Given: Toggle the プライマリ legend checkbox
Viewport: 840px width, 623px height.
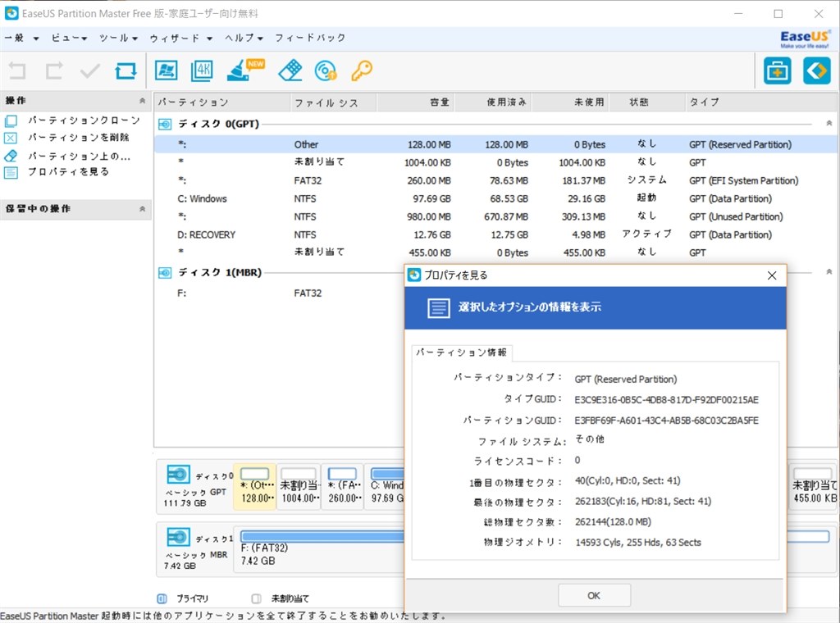Looking at the screenshot, I should coord(160,598).
